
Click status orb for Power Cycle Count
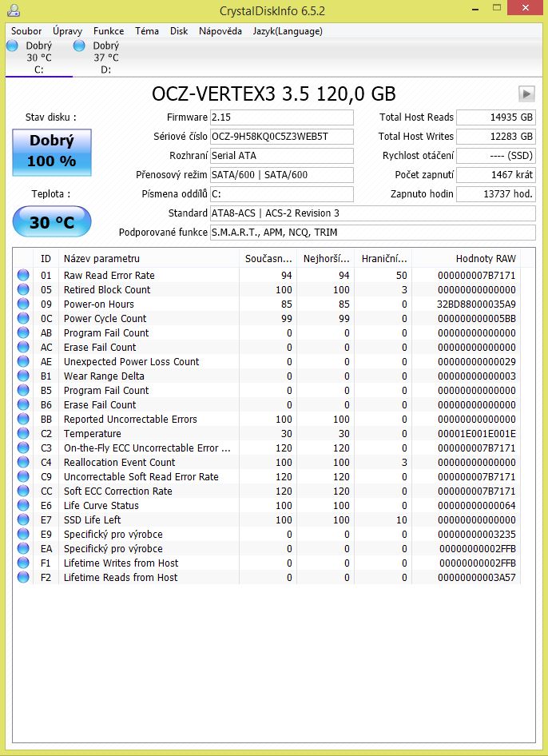[23, 319]
